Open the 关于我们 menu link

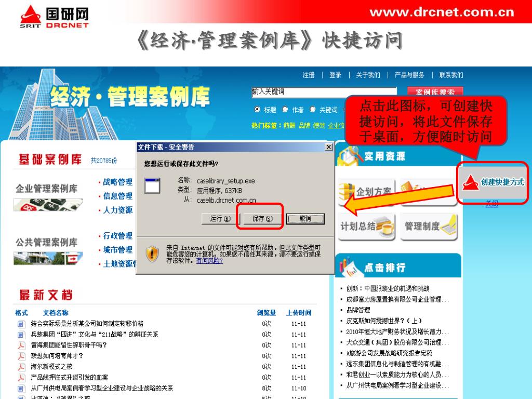368,75
